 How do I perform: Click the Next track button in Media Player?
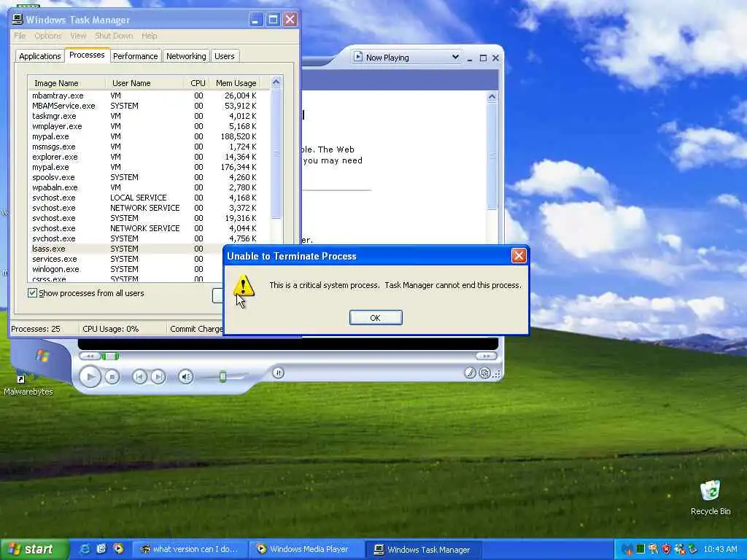point(158,377)
